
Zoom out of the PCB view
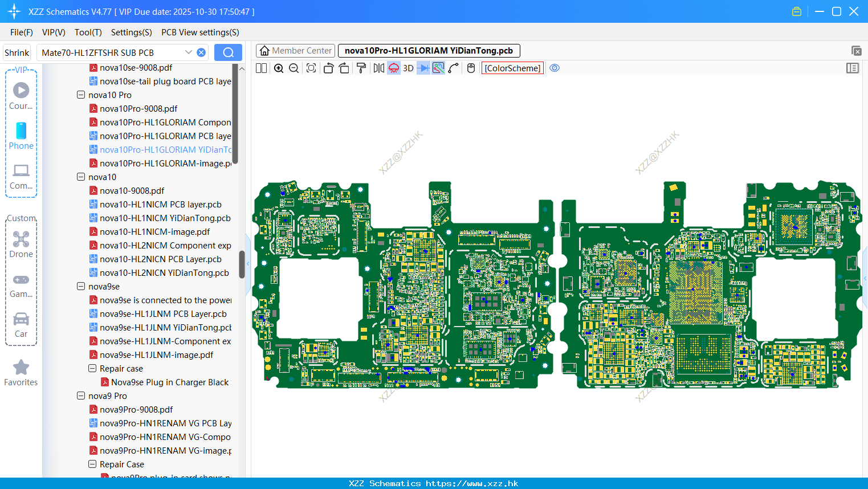tap(294, 68)
